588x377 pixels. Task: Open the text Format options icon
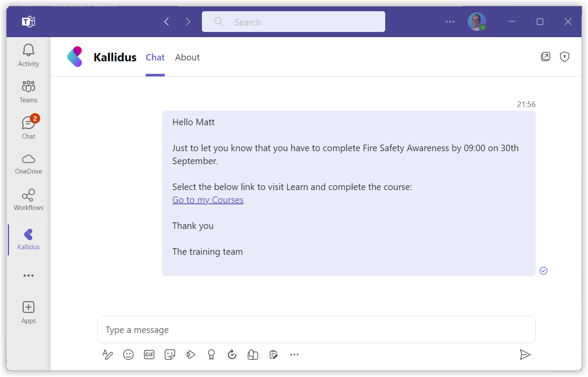[x=108, y=355]
